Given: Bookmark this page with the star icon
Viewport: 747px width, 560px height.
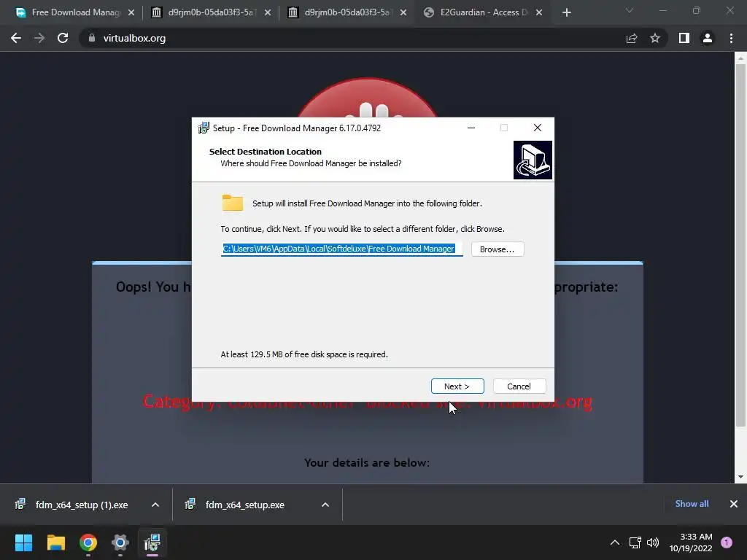Looking at the screenshot, I should [655, 38].
